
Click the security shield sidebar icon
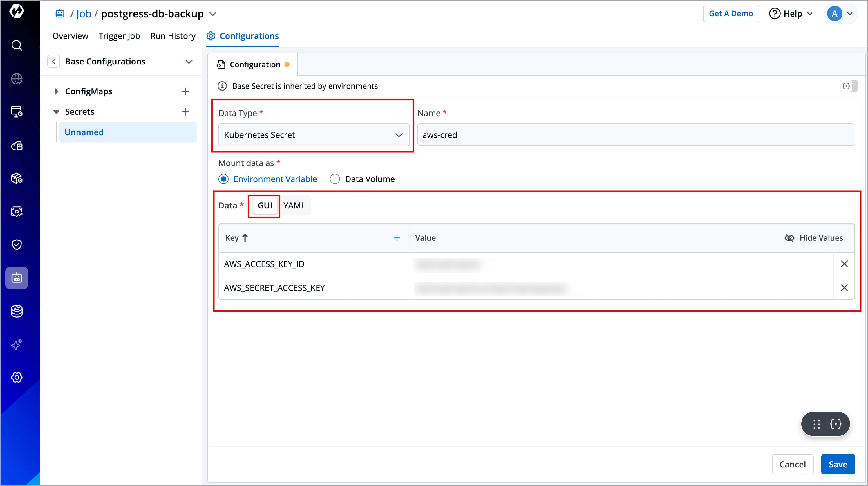[x=17, y=244]
